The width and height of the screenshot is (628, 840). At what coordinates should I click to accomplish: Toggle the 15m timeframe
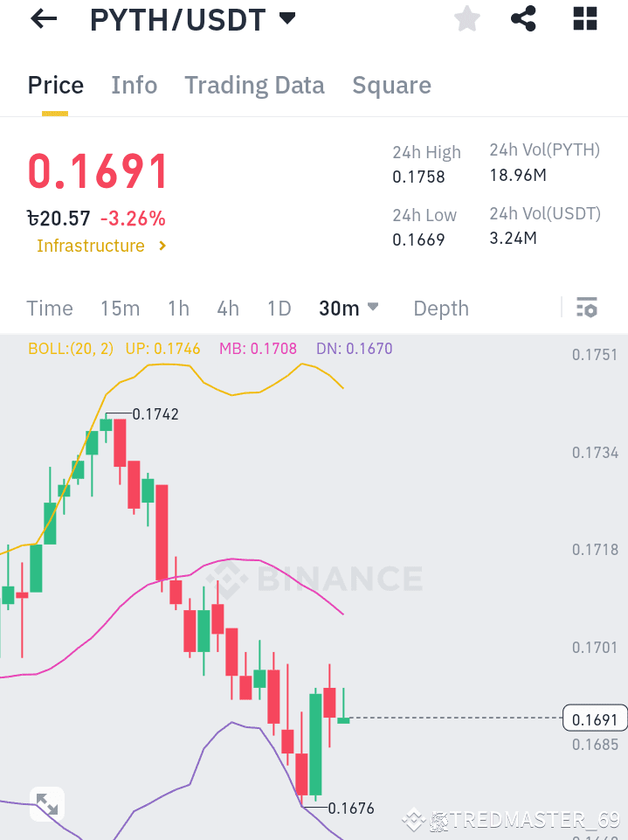120,308
